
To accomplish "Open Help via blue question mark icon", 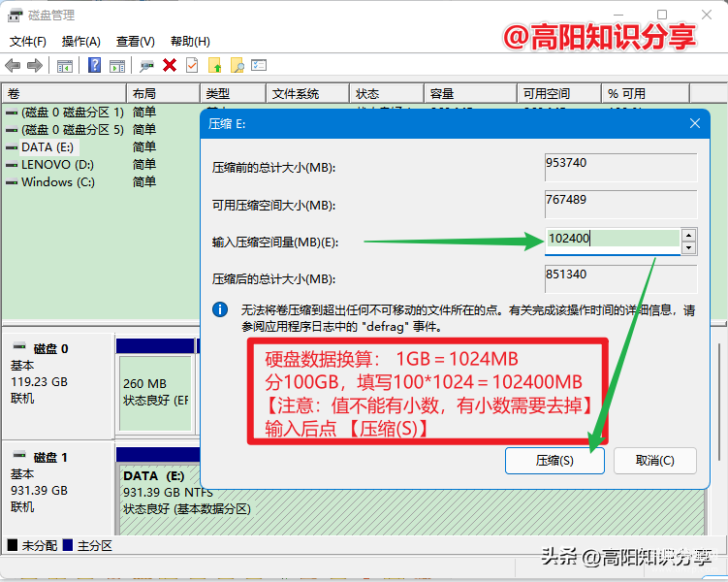I will pos(94,65).
